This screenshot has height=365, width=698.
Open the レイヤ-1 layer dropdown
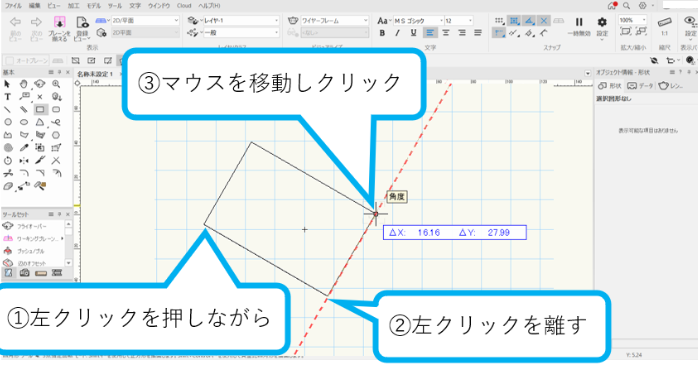241,20
